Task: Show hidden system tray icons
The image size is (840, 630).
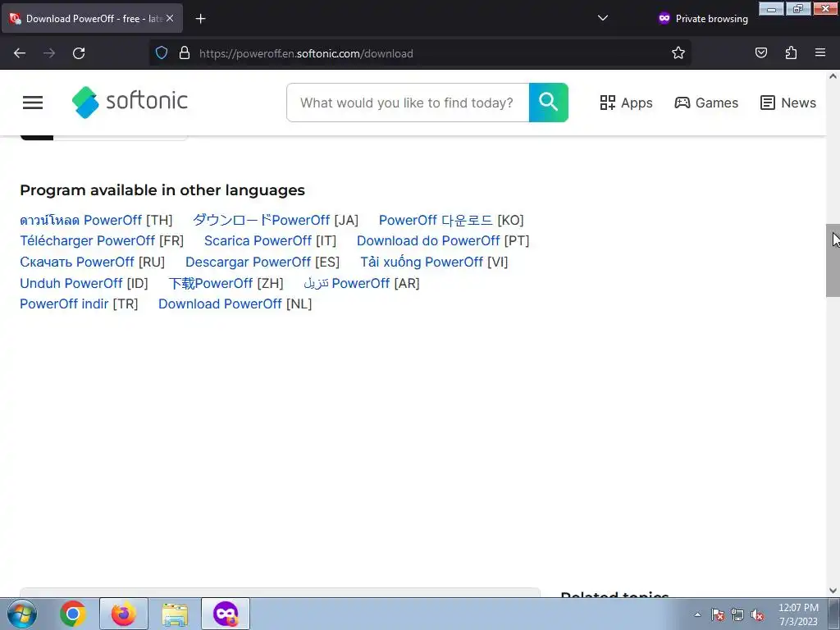Action: pyautogui.click(x=697, y=614)
